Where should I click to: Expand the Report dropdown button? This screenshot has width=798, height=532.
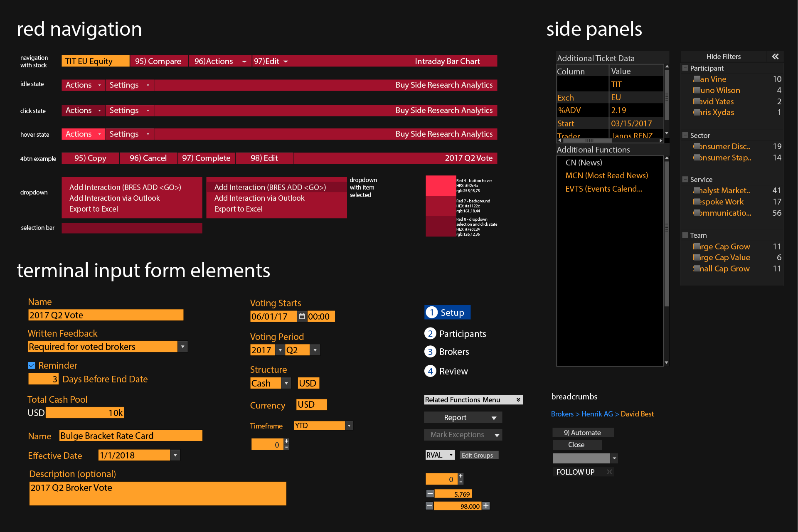pyautogui.click(x=494, y=418)
